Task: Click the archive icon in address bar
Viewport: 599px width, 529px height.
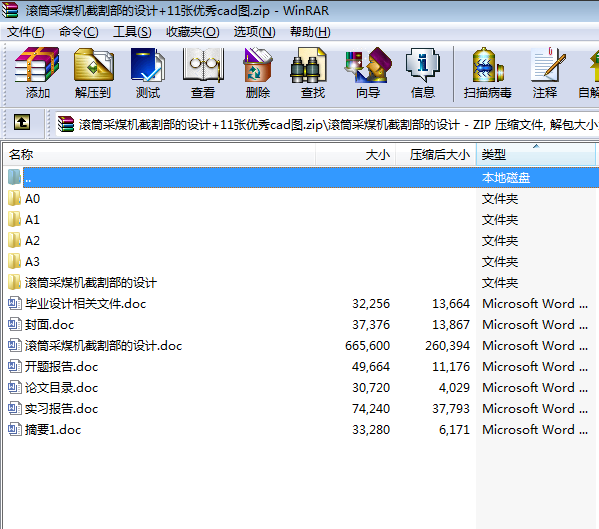Action: coord(66,124)
